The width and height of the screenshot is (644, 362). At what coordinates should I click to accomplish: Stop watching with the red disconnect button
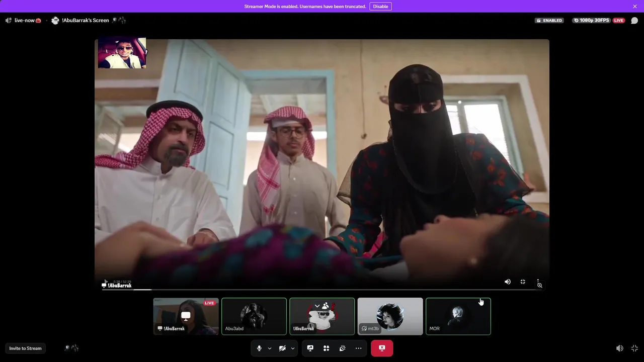click(x=382, y=348)
